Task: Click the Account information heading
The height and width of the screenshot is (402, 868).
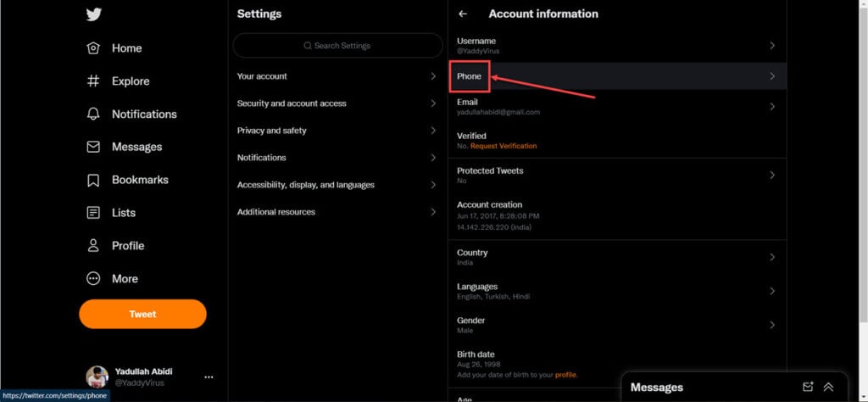Action: tap(543, 14)
